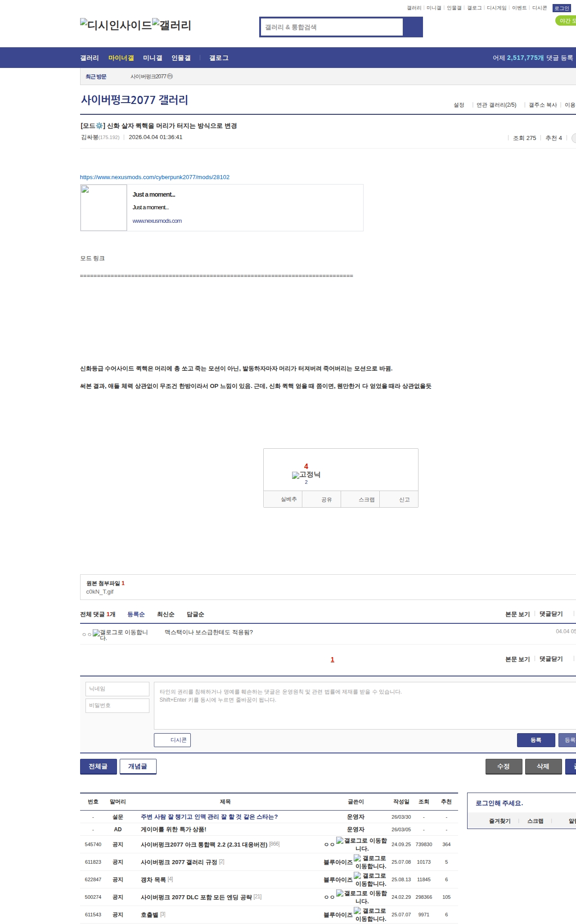The width and height of the screenshot is (576, 924).
Task: Open the 호출벨 post
Action: point(149,915)
